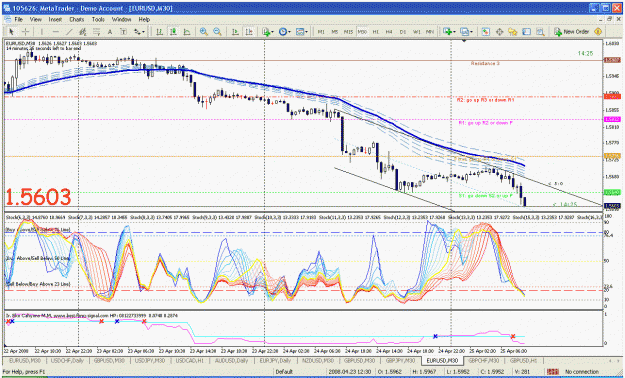This screenshot has width=625, height=378.
Task: Click the New Order button
Action: (571, 32)
